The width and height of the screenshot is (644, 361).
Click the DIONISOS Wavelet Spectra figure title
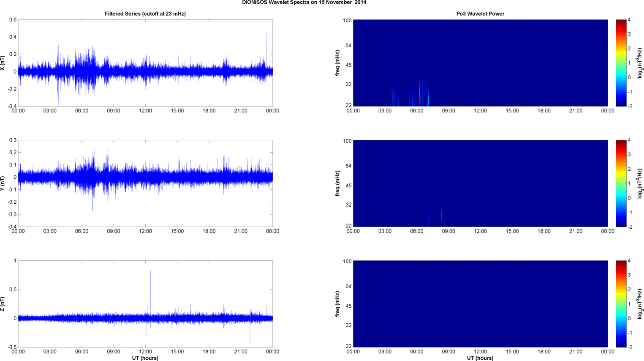coord(304,3)
